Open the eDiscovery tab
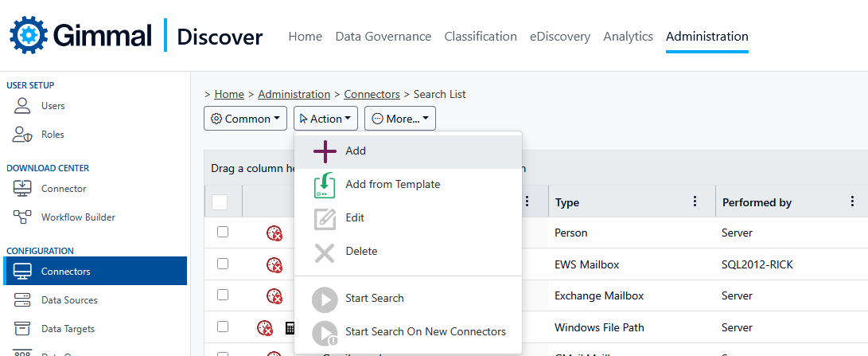 coord(560,37)
